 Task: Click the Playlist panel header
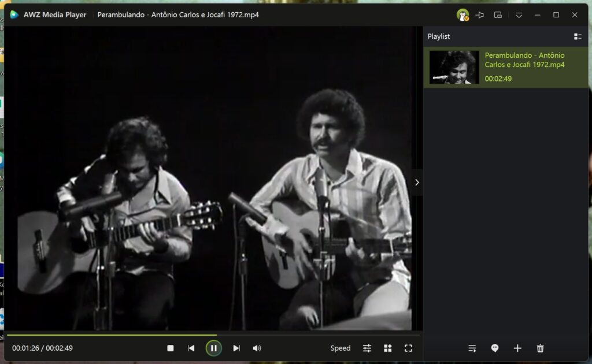click(x=439, y=36)
